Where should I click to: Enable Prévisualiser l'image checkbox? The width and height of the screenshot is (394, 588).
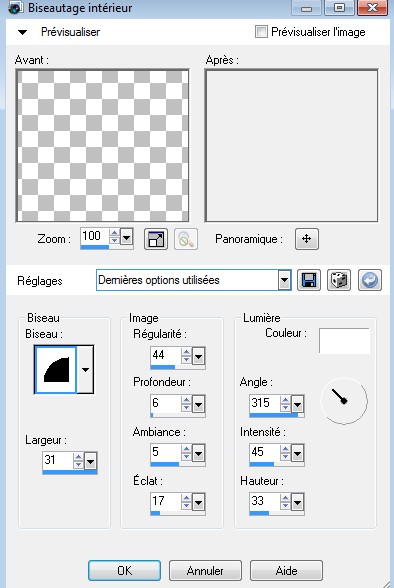click(x=261, y=32)
